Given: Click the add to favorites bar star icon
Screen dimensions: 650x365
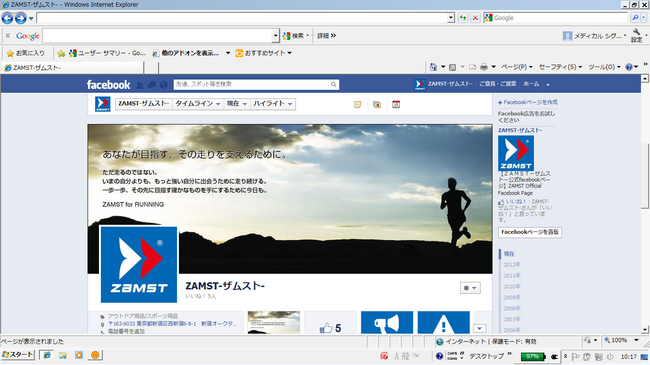Looking at the screenshot, I should [61, 53].
